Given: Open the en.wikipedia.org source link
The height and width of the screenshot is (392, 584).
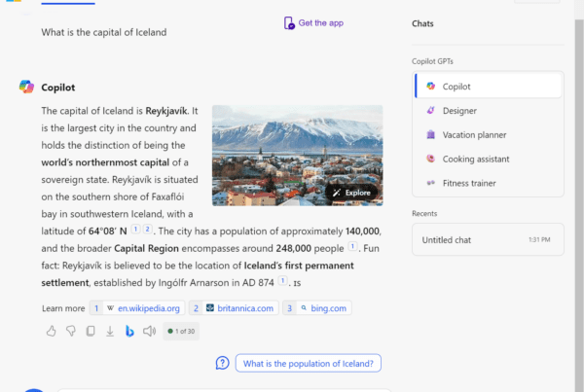Looking at the screenshot, I should [x=135, y=308].
